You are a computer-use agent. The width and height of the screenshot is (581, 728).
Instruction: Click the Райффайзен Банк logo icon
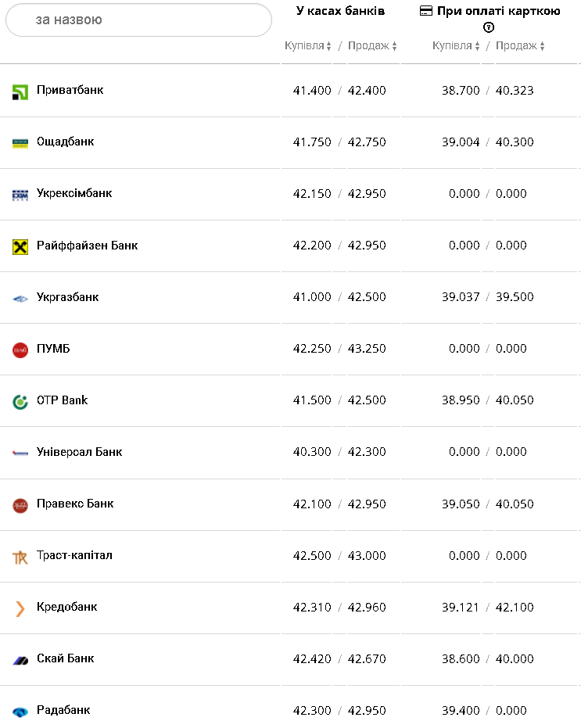[20, 247]
